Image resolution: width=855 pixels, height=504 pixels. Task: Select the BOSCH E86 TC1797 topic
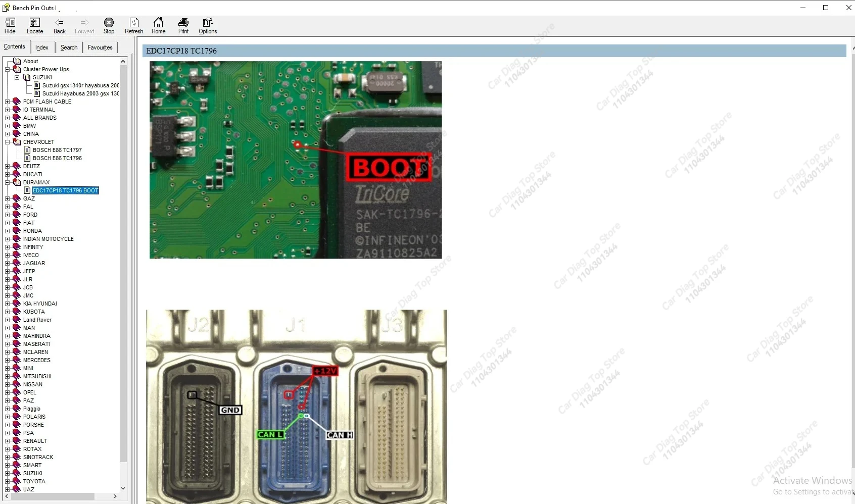tap(57, 150)
